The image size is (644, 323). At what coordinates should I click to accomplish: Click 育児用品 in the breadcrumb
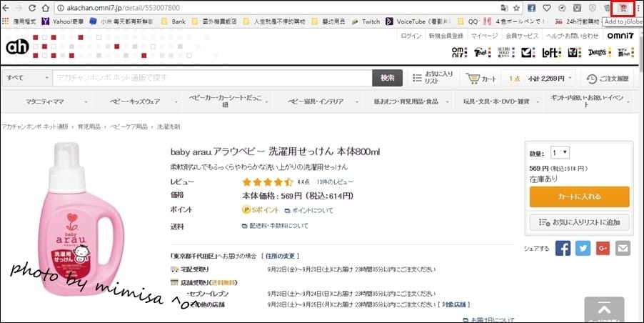click(x=89, y=126)
